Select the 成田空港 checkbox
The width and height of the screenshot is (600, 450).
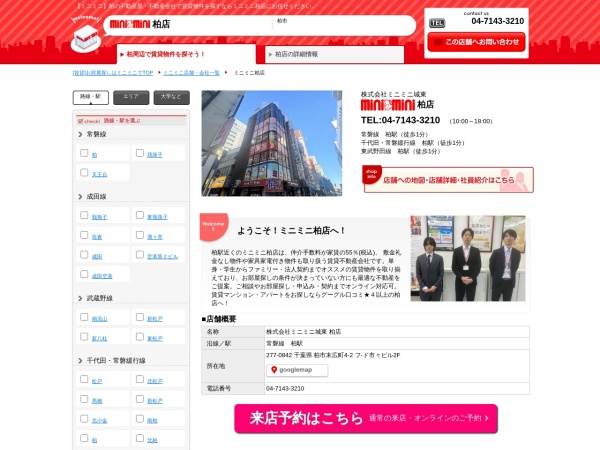pyautogui.click(x=84, y=274)
